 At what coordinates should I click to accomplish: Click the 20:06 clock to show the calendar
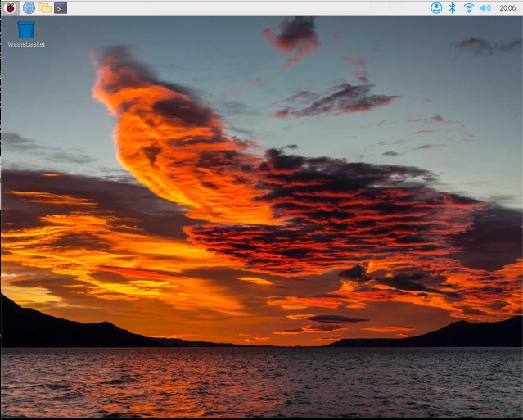(x=507, y=7)
